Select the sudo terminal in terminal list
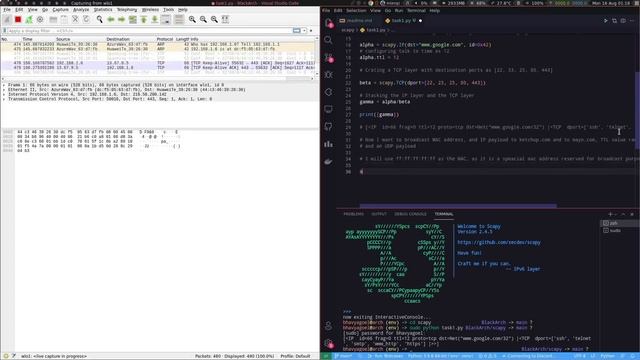 pos(618,230)
